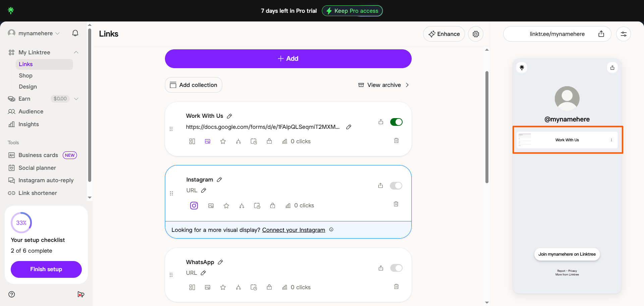Open preview settings sliders icon

624,34
